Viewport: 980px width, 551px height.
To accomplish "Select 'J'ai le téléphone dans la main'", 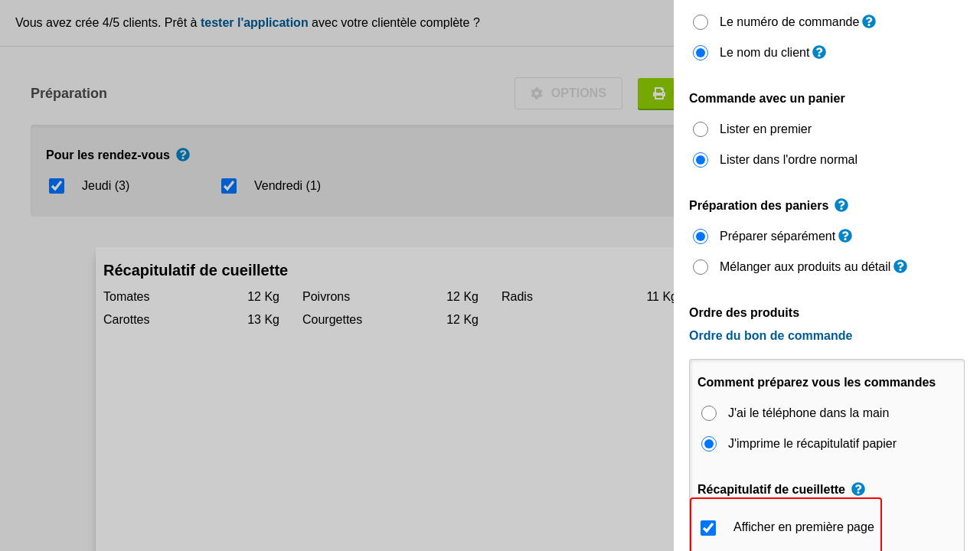I will [709, 413].
